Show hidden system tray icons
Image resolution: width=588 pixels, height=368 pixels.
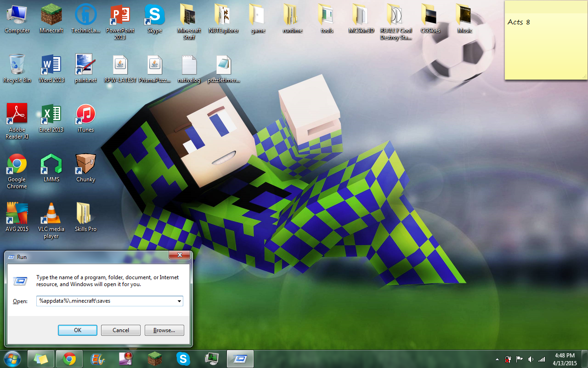[497, 359]
